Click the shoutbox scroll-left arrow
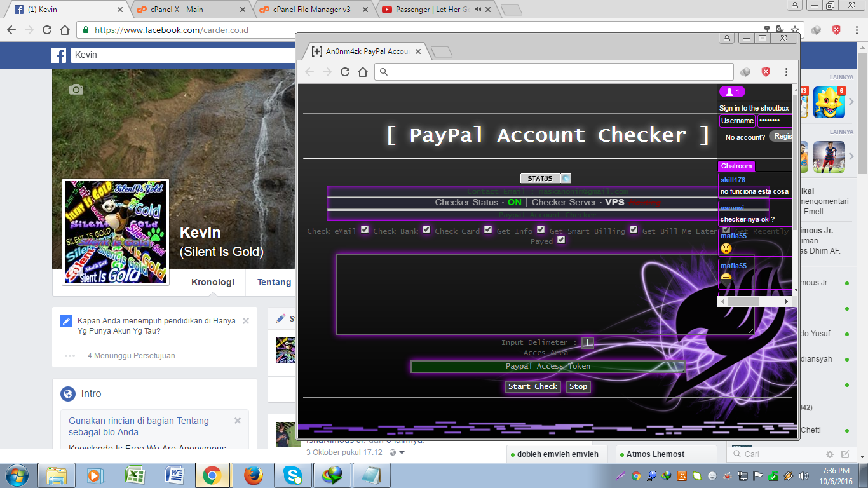Screen dimensions: 868x488 coord(722,301)
